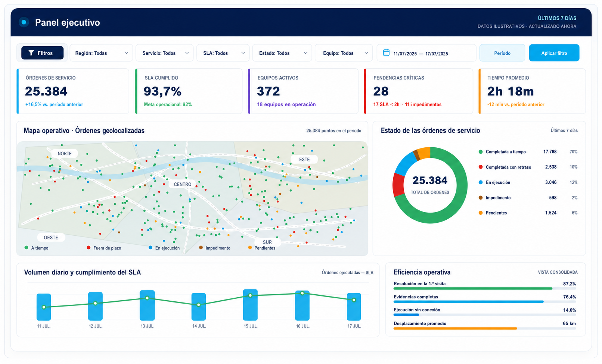Click the red 'Fuera de plazo' legend dot

(89, 248)
